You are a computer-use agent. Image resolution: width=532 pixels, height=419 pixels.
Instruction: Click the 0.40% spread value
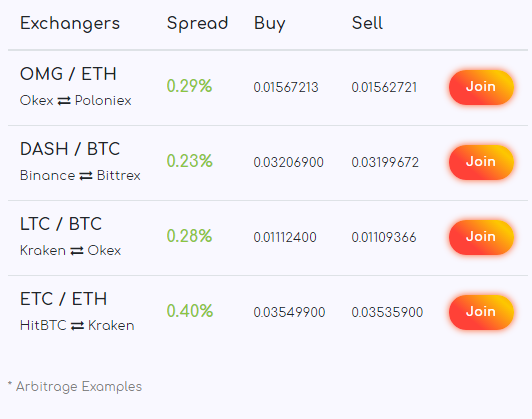(190, 311)
